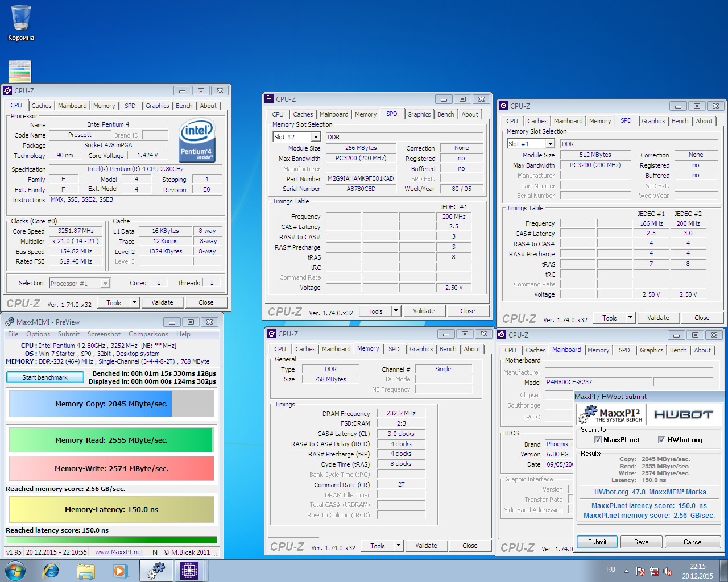
Task: Click Validate in the Slot #2 SPD window
Action: [x=424, y=311]
